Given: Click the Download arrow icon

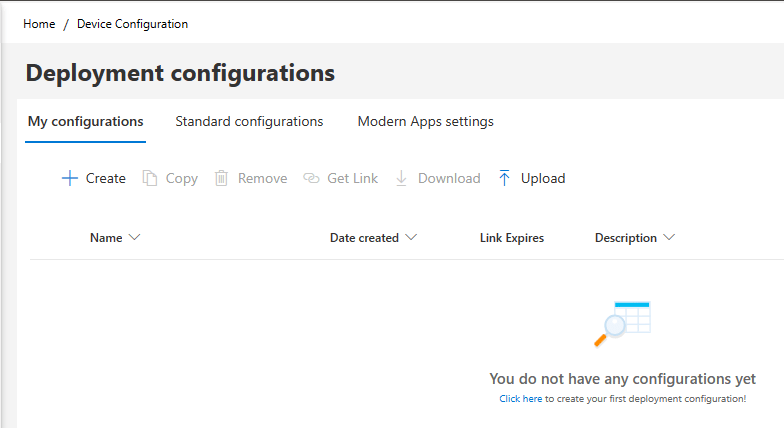Looking at the screenshot, I should pyautogui.click(x=401, y=178).
